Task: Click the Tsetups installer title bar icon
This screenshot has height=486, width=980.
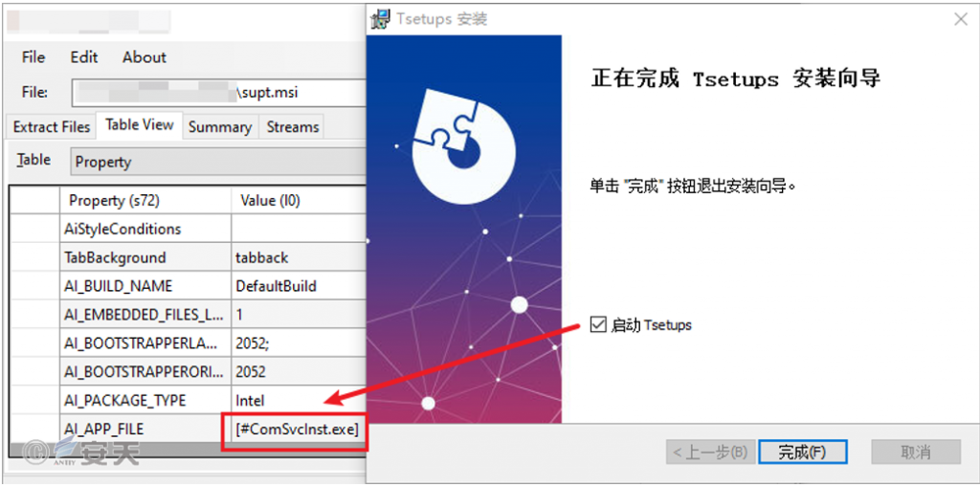Action: (380, 19)
